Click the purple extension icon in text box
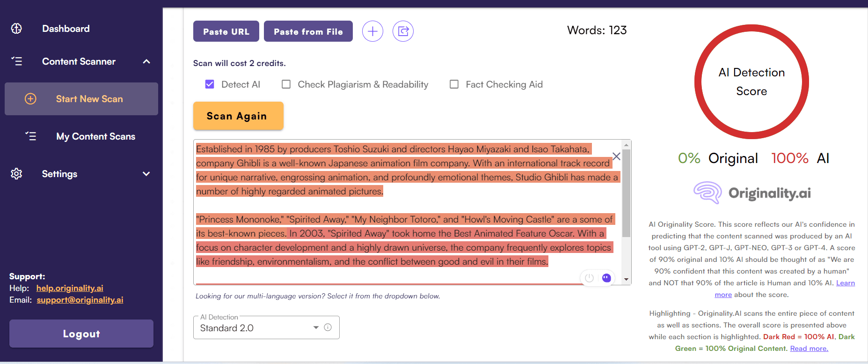The image size is (868, 364). [606, 278]
